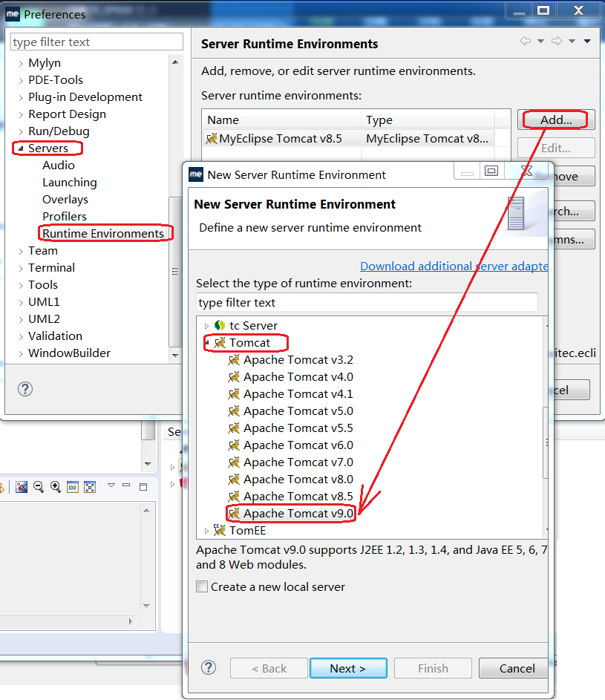The image size is (605, 700).
Task: Click the Apache Tomcat v3.2 icon
Action: tap(234, 360)
